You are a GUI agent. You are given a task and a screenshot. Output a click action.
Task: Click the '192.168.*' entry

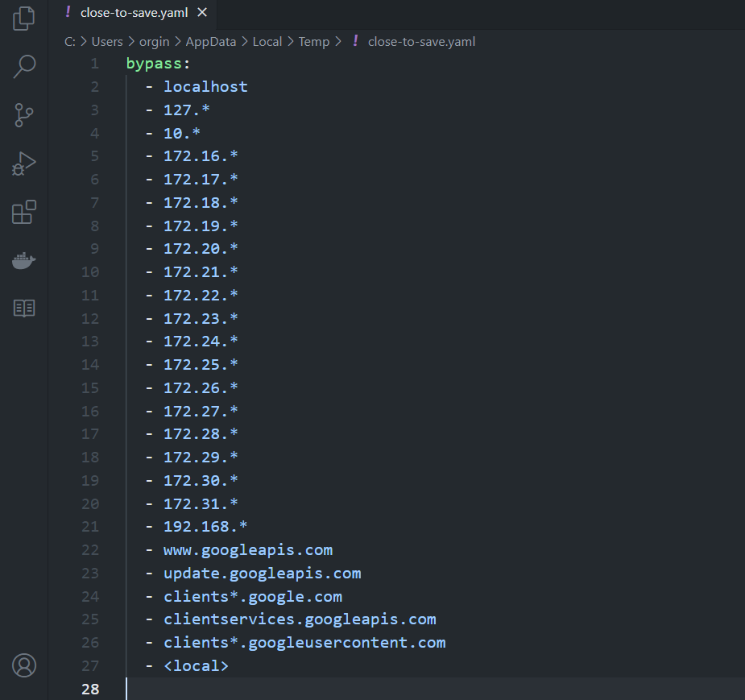[205, 527]
